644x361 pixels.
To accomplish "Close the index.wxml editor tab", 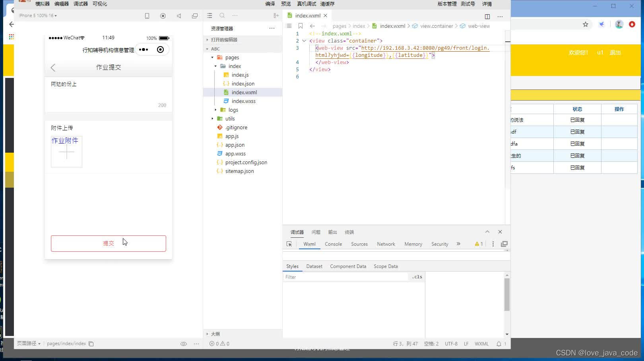I will [x=325, y=16].
